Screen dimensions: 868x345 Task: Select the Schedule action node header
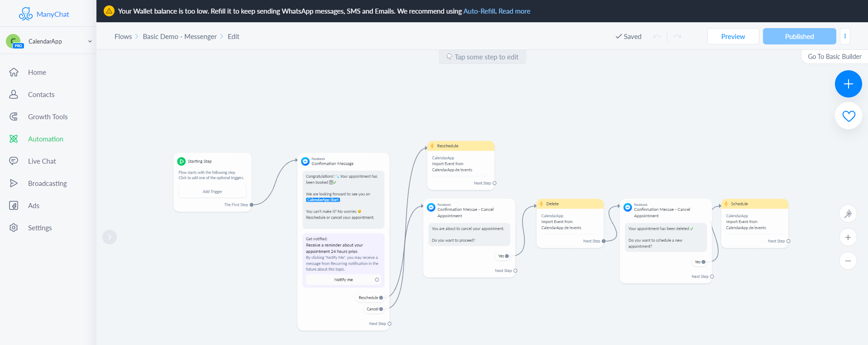coord(755,204)
